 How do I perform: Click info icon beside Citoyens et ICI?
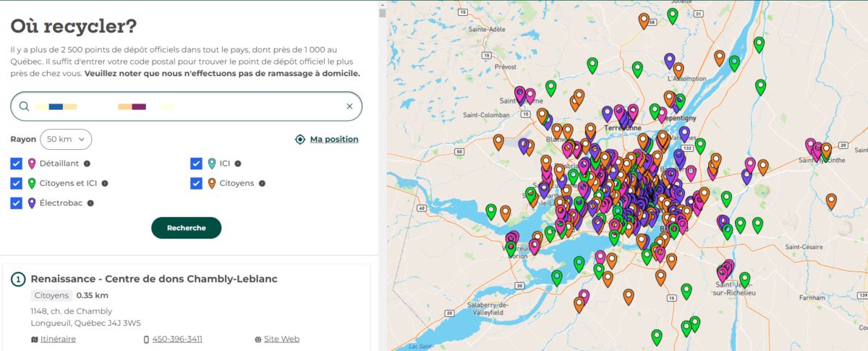coord(104,184)
